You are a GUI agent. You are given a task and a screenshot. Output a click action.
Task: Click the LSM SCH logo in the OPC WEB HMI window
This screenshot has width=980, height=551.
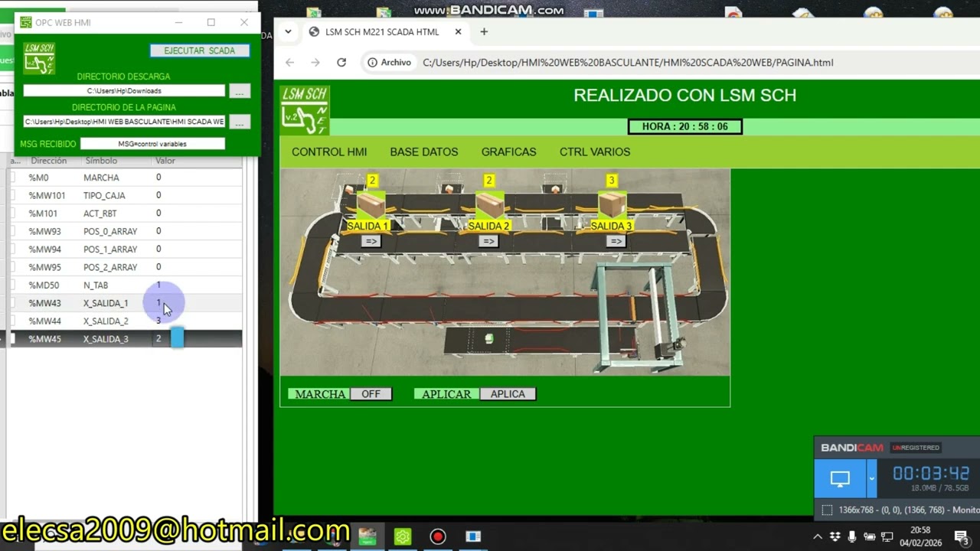coord(39,58)
